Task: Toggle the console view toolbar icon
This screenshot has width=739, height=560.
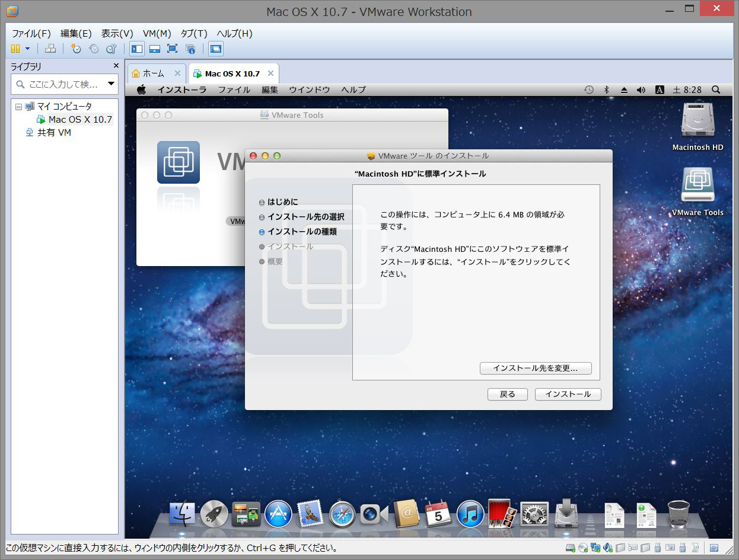Action: [216, 49]
